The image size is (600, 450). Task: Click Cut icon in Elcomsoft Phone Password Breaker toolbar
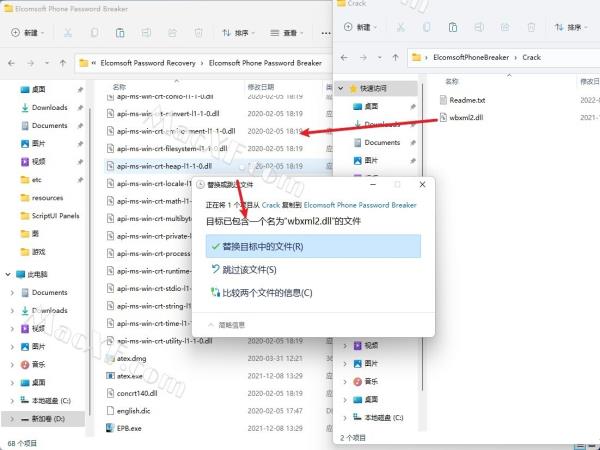(x=68, y=33)
